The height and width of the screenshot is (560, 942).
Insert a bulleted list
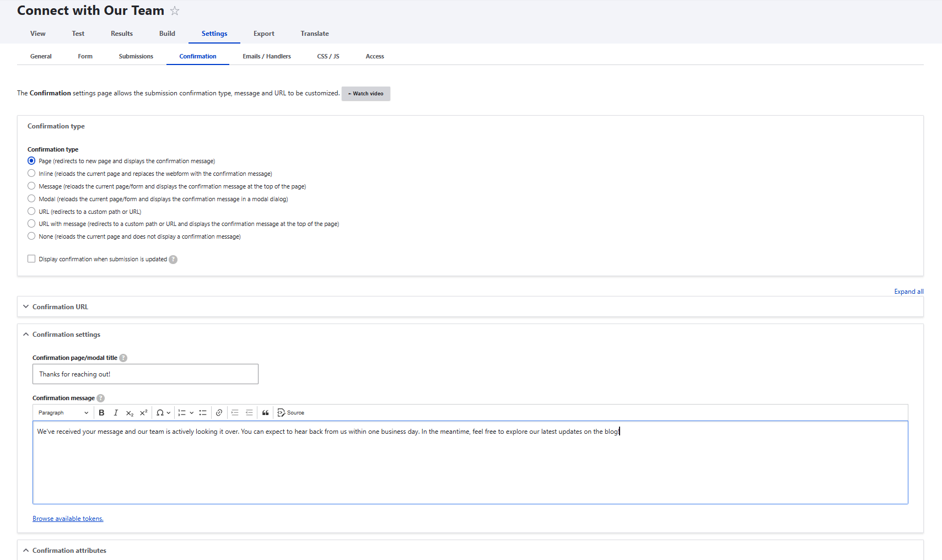pos(203,412)
